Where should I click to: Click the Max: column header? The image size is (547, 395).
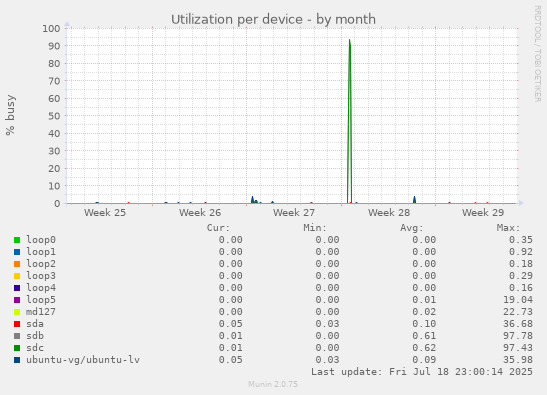tap(508, 228)
